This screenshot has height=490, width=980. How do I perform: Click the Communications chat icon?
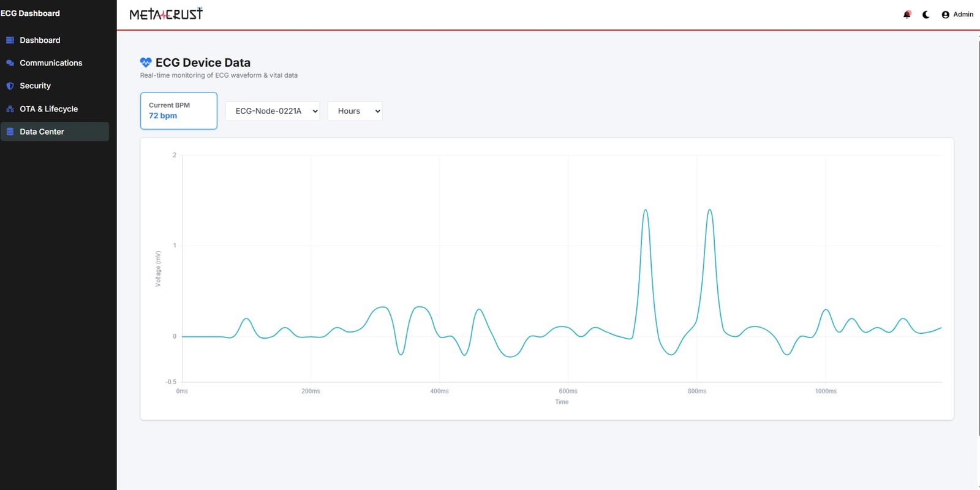click(10, 63)
